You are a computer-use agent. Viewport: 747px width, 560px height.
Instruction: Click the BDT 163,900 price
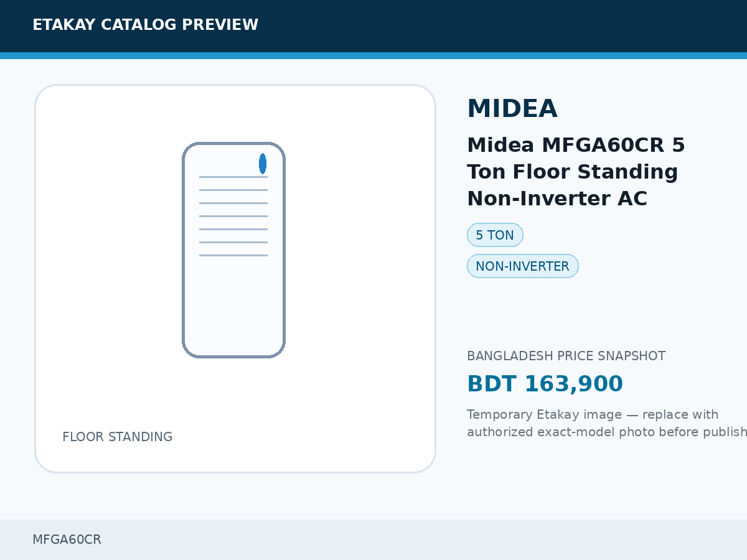point(545,384)
